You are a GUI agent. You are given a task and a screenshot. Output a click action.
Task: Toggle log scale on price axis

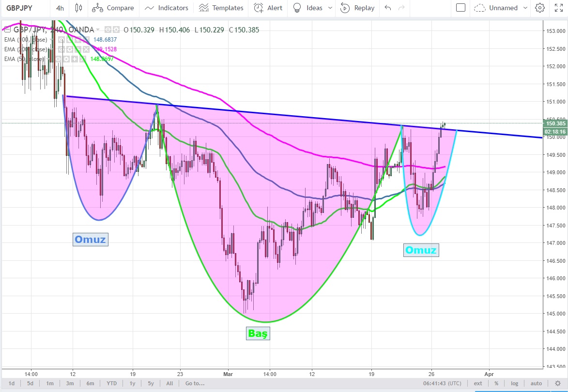(x=514, y=383)
